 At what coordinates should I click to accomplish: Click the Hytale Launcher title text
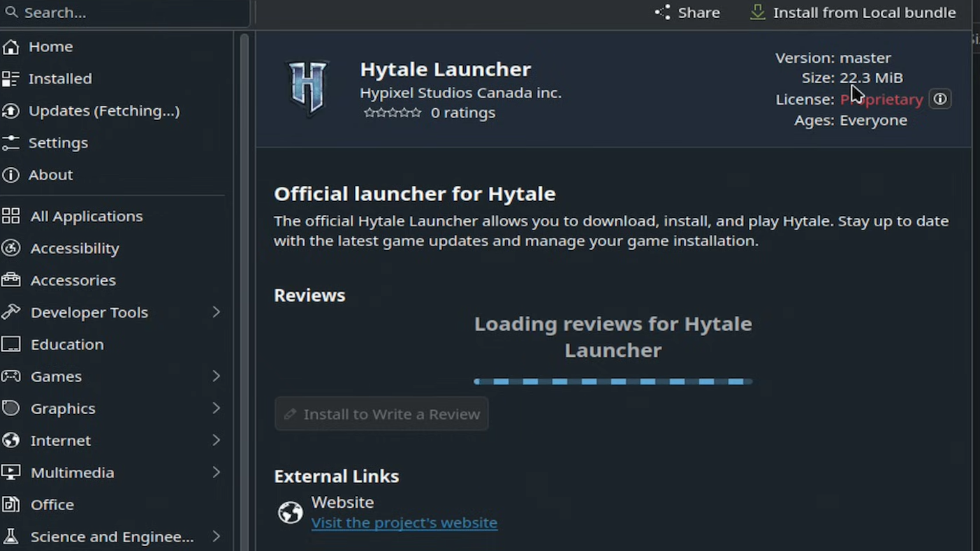click(x=446, y=69)
